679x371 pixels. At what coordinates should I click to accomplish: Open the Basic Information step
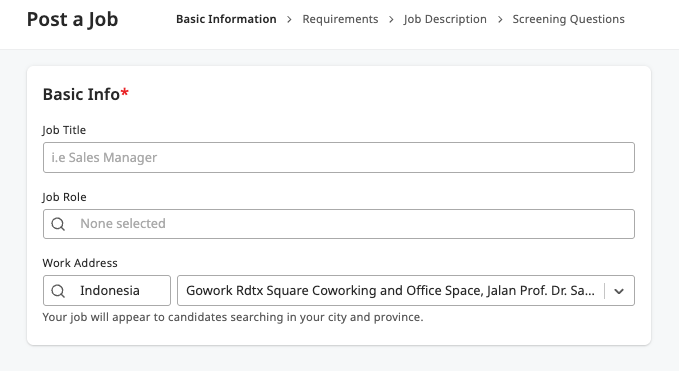pyautogui.click(x=226, y=19)
